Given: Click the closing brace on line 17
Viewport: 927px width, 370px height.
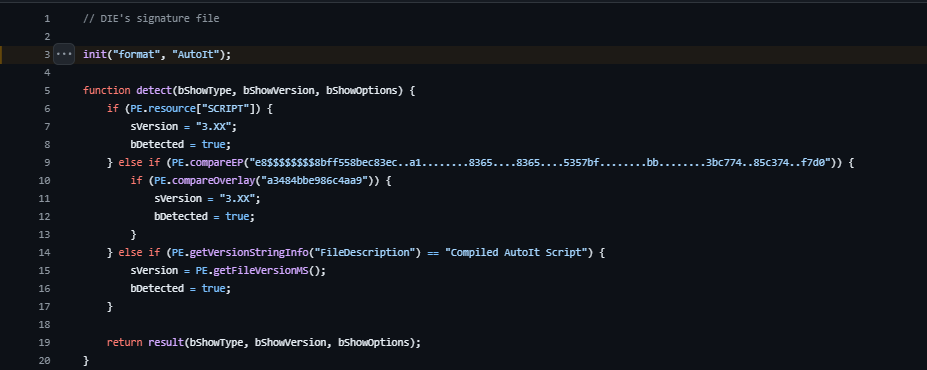Looking at the screenshot, I should tap(110, 306).
